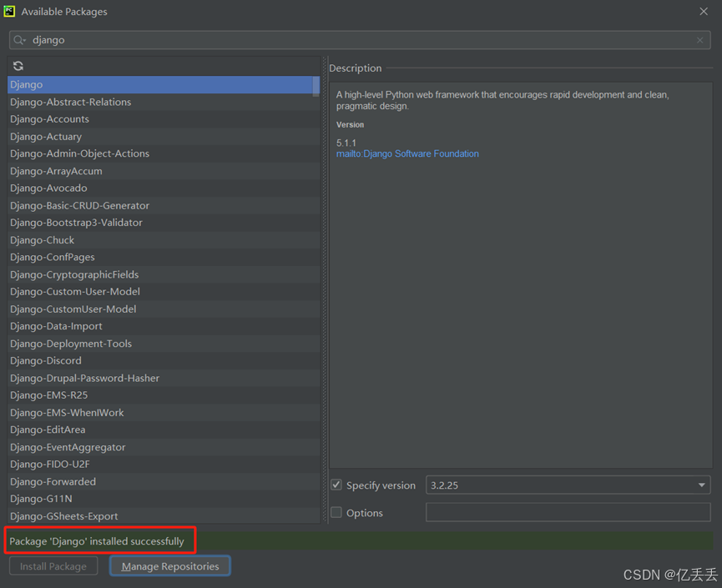Screen dimensions: 722x588
Task: Select Django-Data-Import package
Action: pyautogui.click(x=164, y=326)
